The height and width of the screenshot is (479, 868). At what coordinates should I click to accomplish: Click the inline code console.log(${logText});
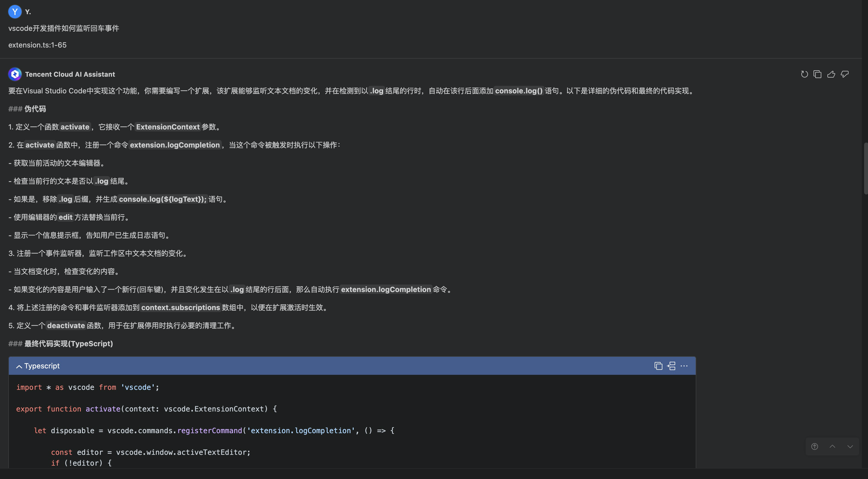(x=163, y=199)
